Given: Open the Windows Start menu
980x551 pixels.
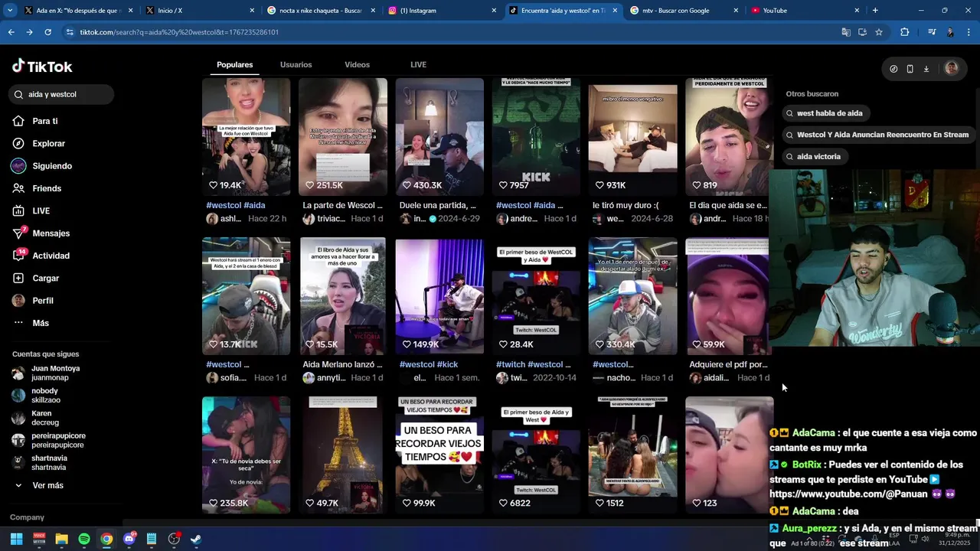Looking at the screenshot, I should tap(16, 539).
